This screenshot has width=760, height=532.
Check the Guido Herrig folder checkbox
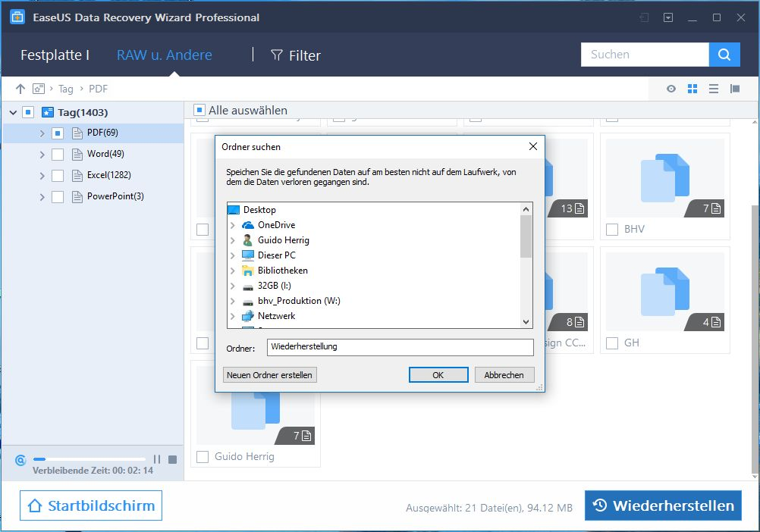(203, 456)
